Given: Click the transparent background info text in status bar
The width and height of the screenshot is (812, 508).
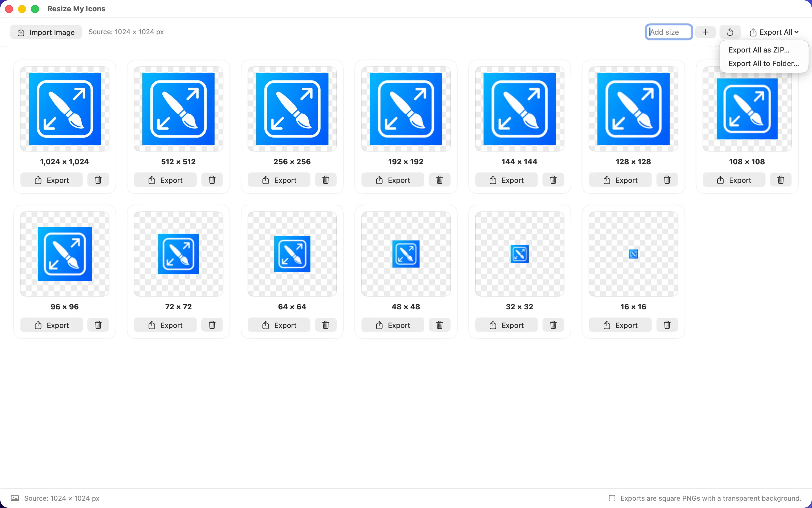Looking at the screenshot, I should pos(711,498).
